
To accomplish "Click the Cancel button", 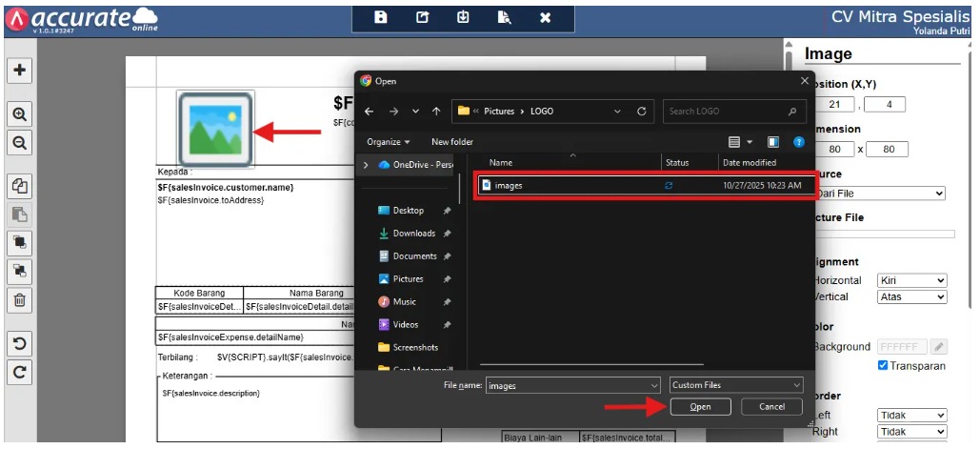I will coord(771,407).
